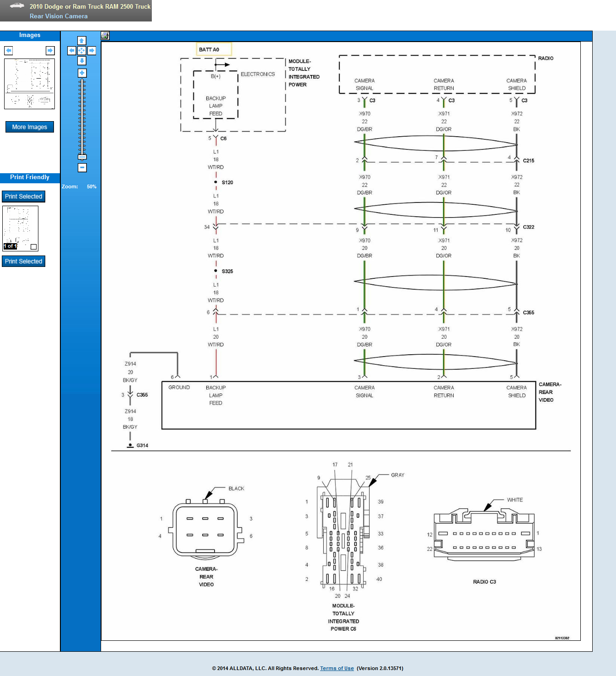Click the upper Print Selected button
The image size is (616, 676).
[23, 197]
